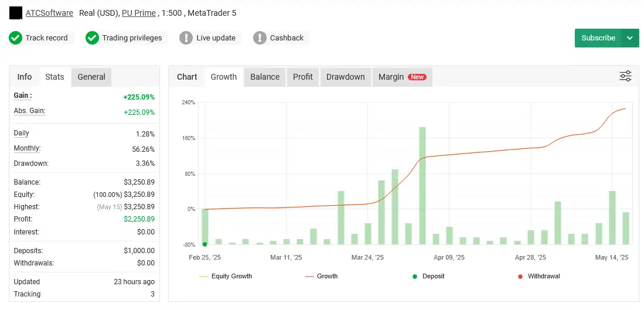Click the Trading privileges verified checkmark icon

click(92, 38)
